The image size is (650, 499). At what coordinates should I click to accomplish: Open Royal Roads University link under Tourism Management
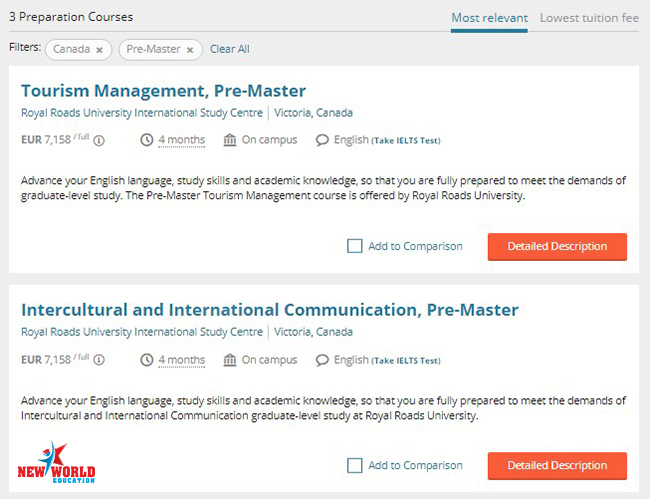pos(142,113)
